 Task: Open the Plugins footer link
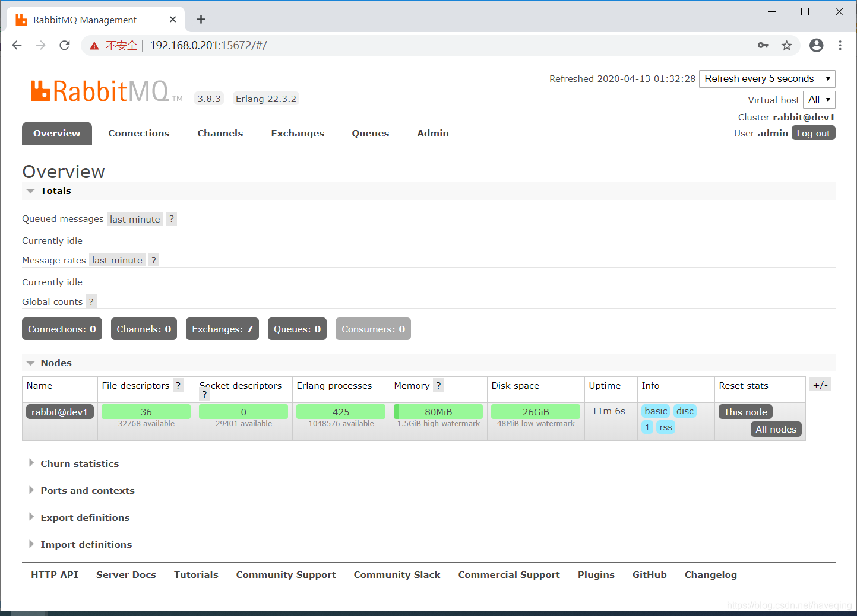coord(596,574)
